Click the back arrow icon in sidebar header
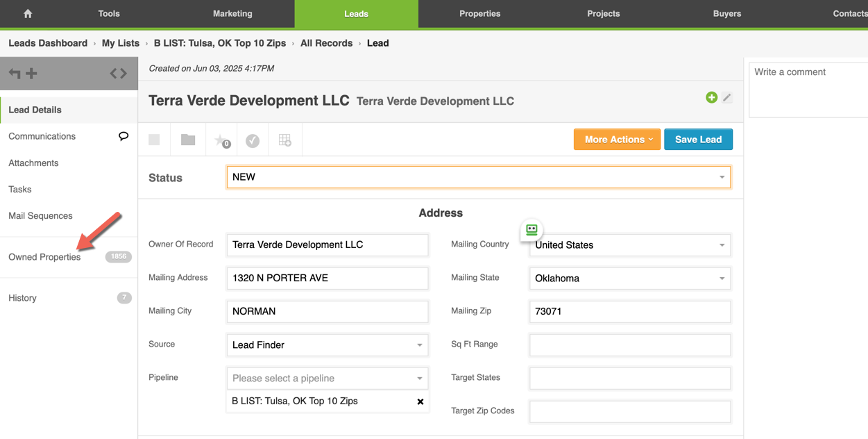The image size is (868, 439). pos(15,73)
